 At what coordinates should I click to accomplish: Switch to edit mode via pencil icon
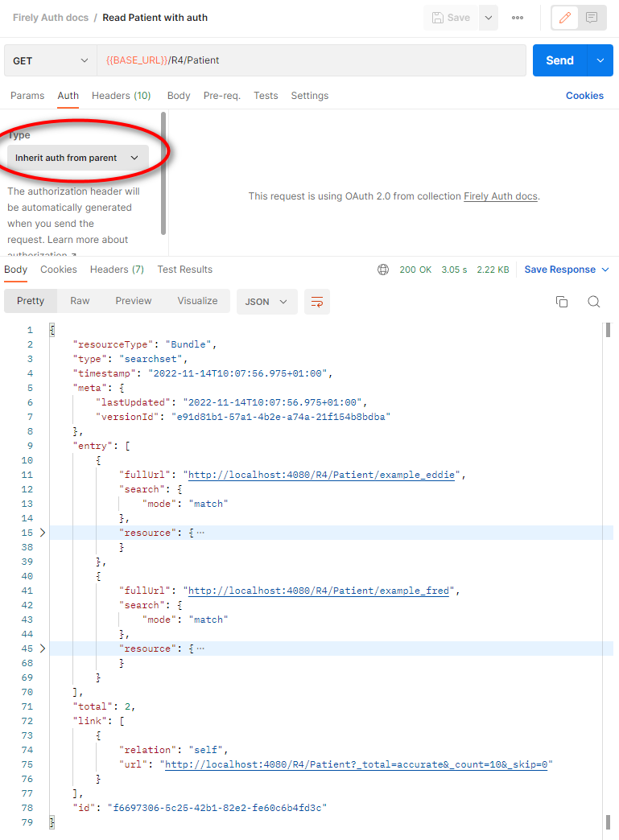pos(565,18)
